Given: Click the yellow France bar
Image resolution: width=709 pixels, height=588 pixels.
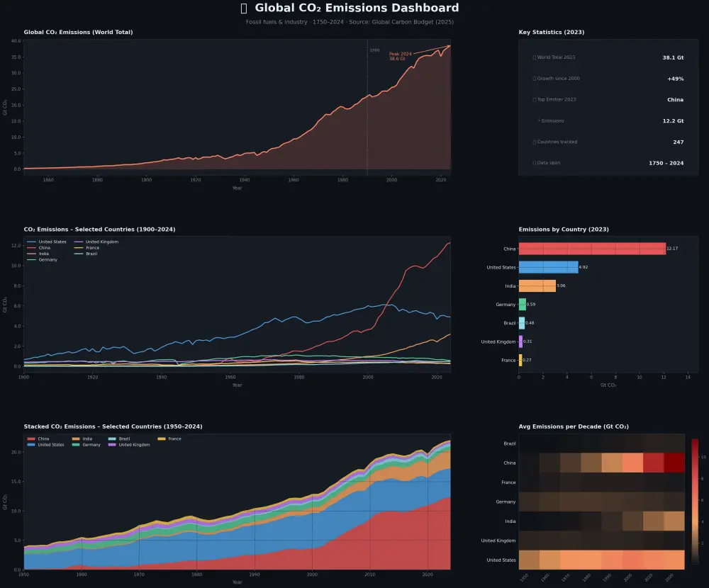Looking at the screenshot, I should (520, 360).
